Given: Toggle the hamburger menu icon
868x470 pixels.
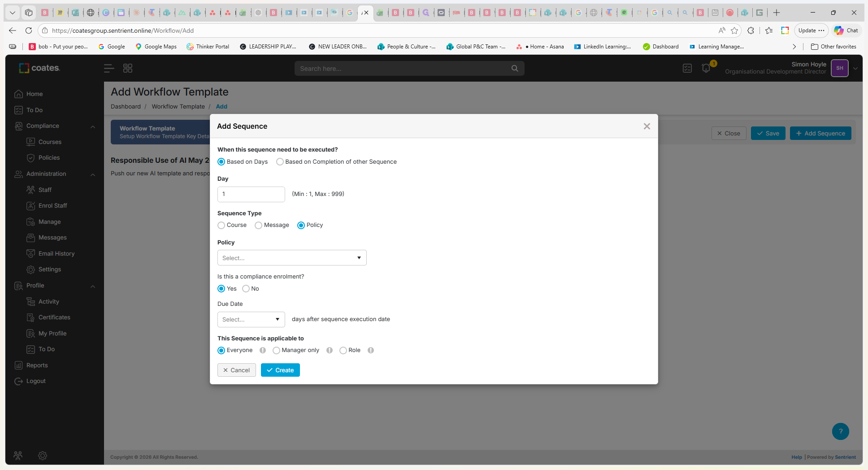Looking at the screenshot, I should coord(108,68).
